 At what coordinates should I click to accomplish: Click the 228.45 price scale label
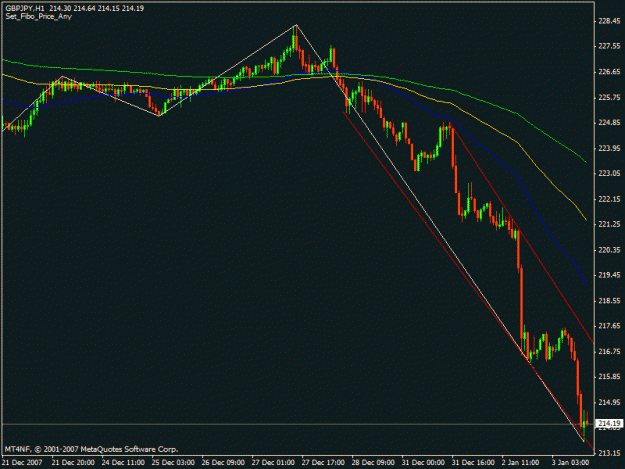[x=609, y=21]
